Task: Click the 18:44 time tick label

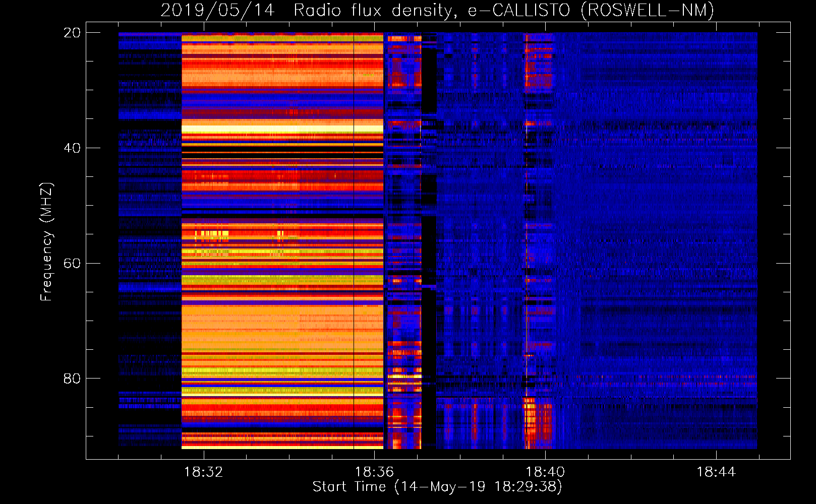Action: [716, 472]
